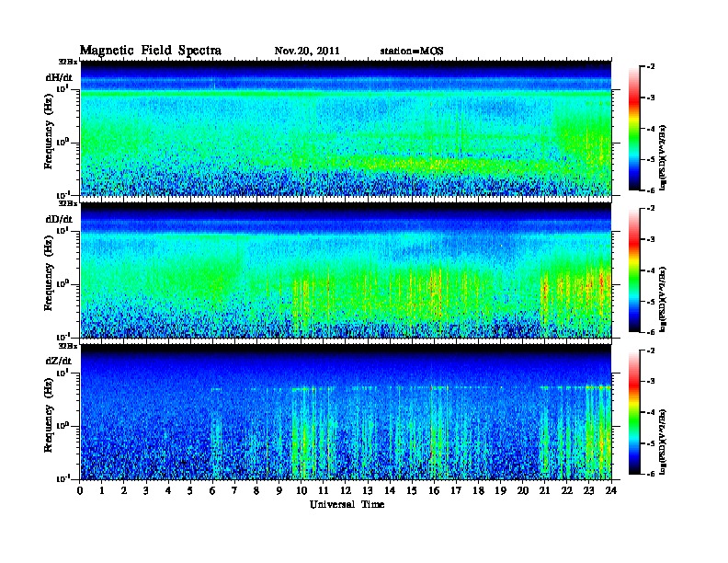Click hour tick label 10 on time axis
This screenshot has height=563, width=728.
coord(301,491)
